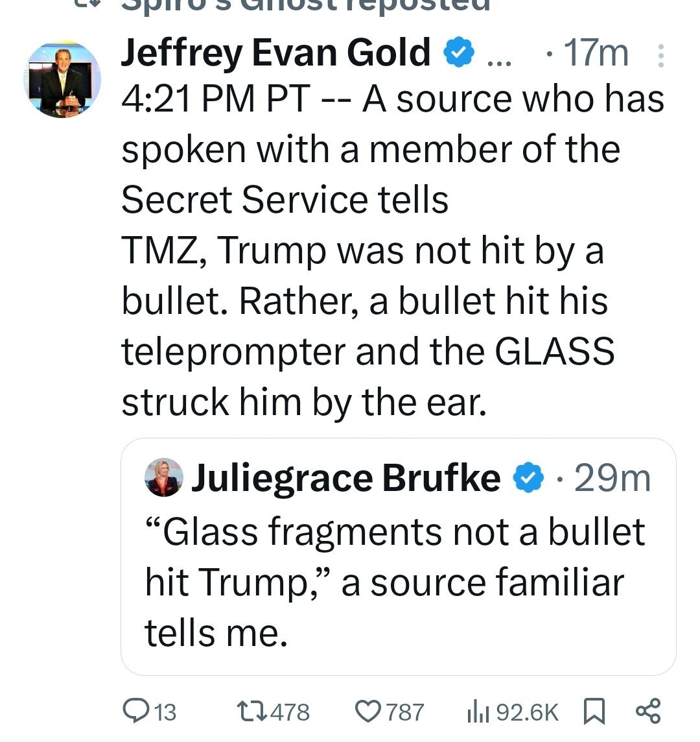Tap the repost arrows icon
This screenshot has height=742, width=700.
(x=252, y=712)
